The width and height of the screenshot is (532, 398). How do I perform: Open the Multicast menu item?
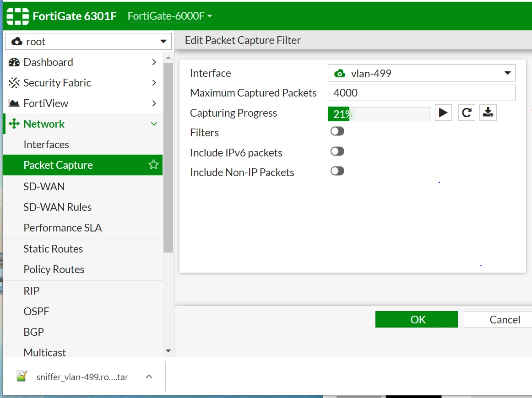[x=82, y=351]
